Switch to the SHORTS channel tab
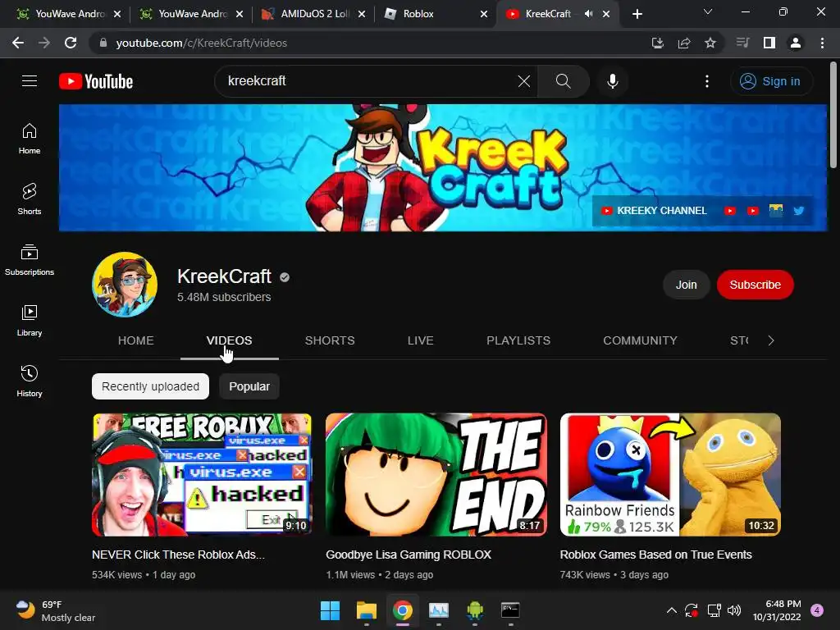Image resolution: width=840 pixels, height=630 pixels. [x=330, y=340]
